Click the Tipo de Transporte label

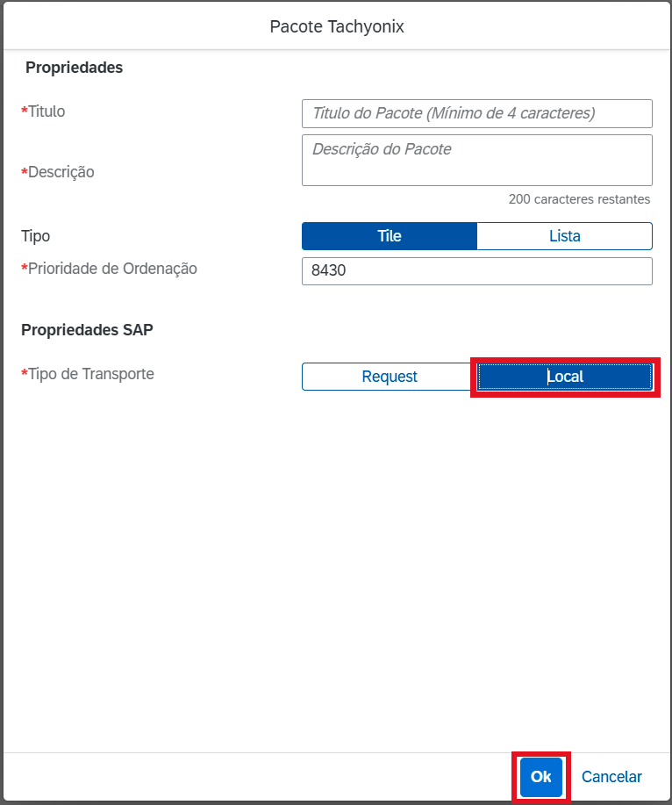click(x=90, y=374)
